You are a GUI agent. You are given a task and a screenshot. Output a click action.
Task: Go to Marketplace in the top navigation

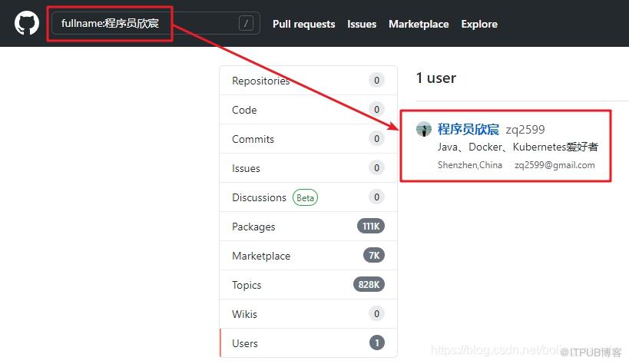coord(419,24)
